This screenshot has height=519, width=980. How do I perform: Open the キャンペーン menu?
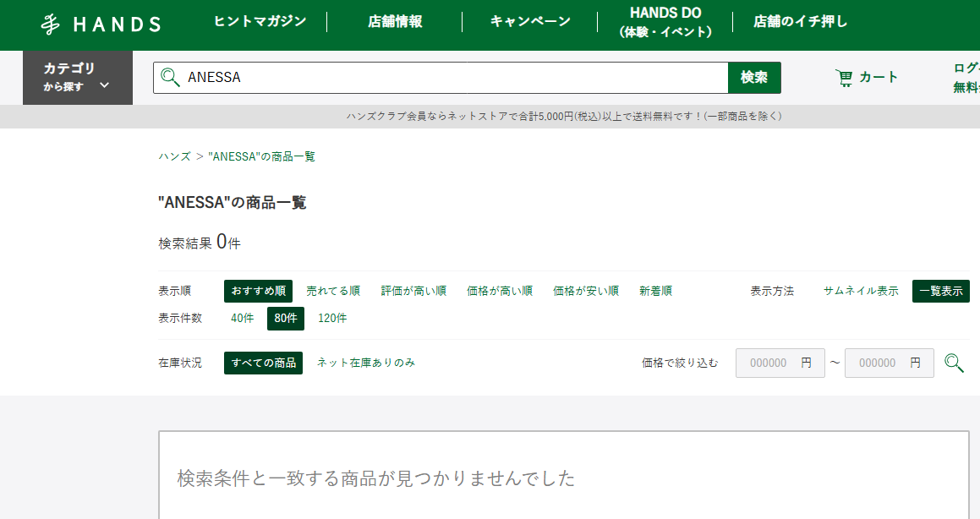(x=530, y=21)
